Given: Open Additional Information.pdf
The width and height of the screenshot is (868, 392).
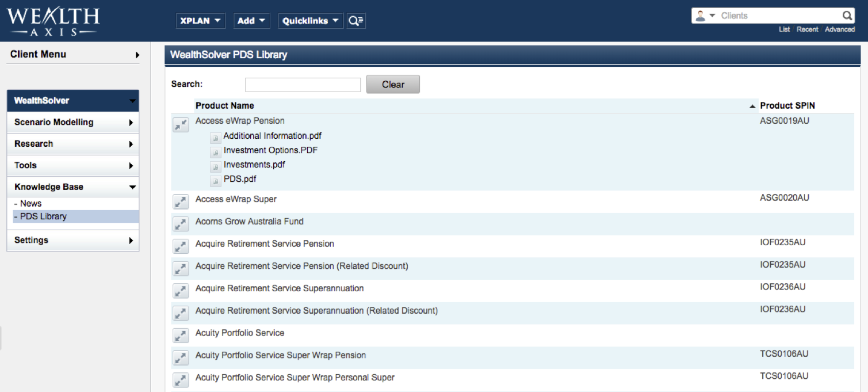Looking at the screenshot, I should click(x=273, y=136).
